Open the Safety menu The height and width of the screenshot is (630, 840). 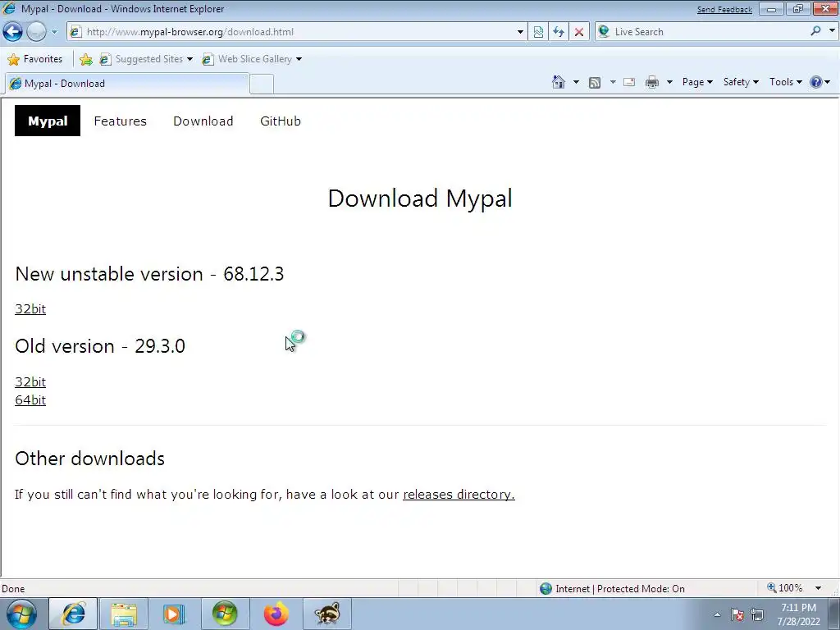(741, 82)
